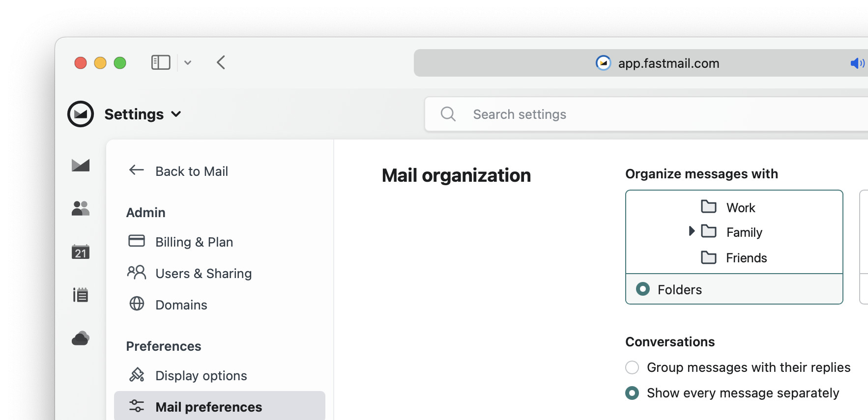Click the green fullscreen window button
The image size is (868, 420).
point(120,63)
